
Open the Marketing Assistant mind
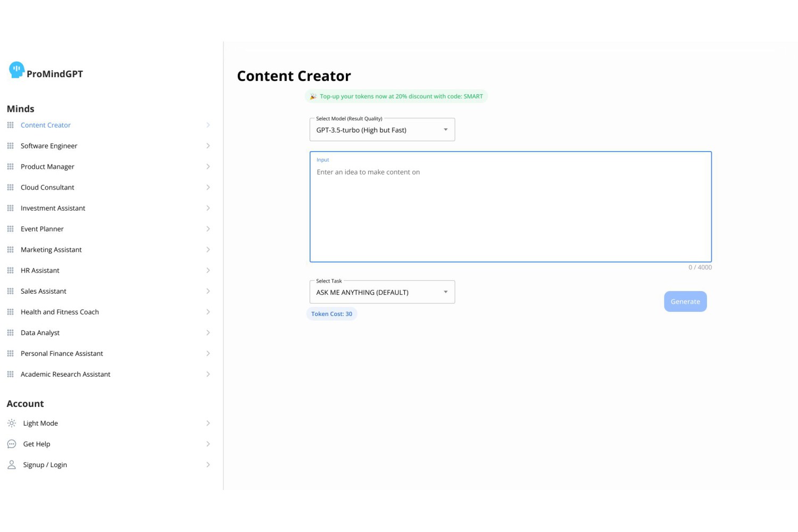point(109,250)
